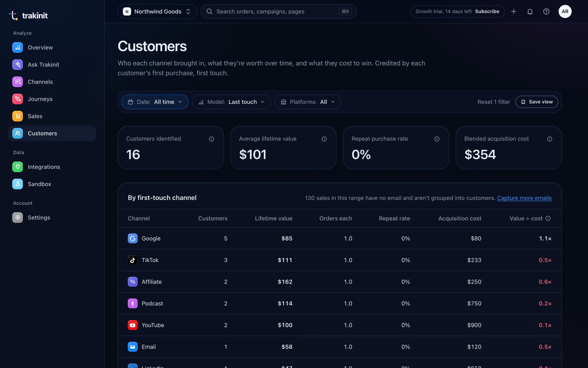Open the Sales section

[x=52, y=116]
